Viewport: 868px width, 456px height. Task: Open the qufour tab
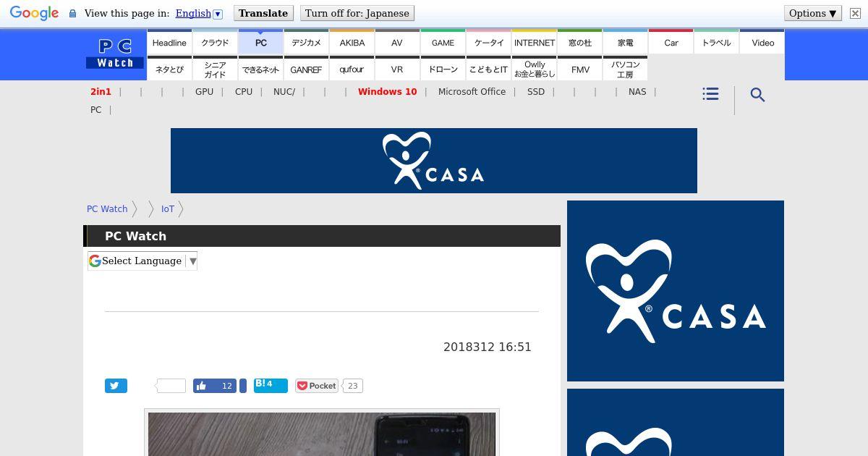(352, 69)
